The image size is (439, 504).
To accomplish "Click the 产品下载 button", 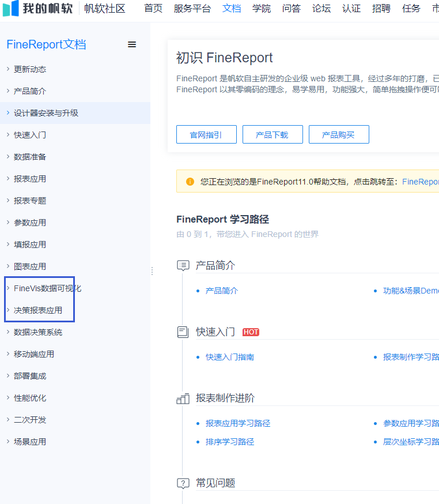I will [x=273, y=134].
